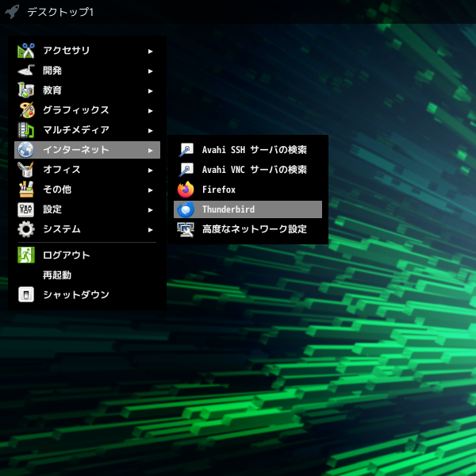The width and height of the screenshot is (476, 476).
Task: Open Avahi SSH サーバの検索 entry
Action: pyautogui.click(x=248, y=150)
